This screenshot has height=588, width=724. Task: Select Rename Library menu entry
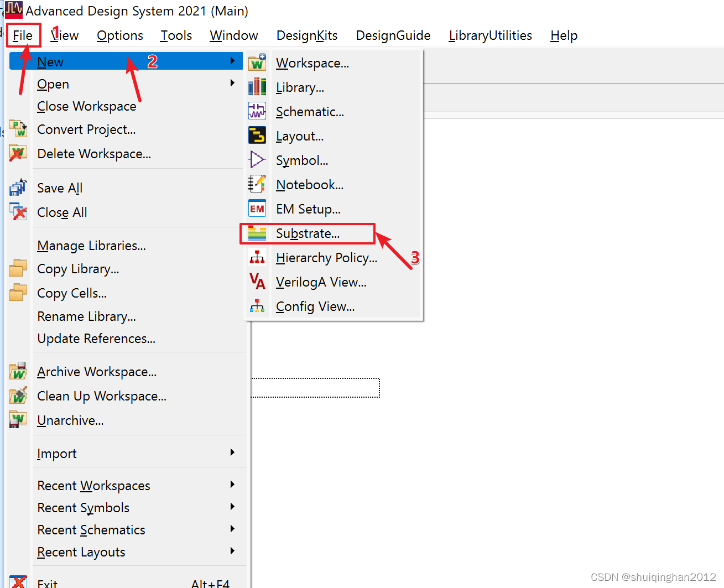tap(87, 316)
